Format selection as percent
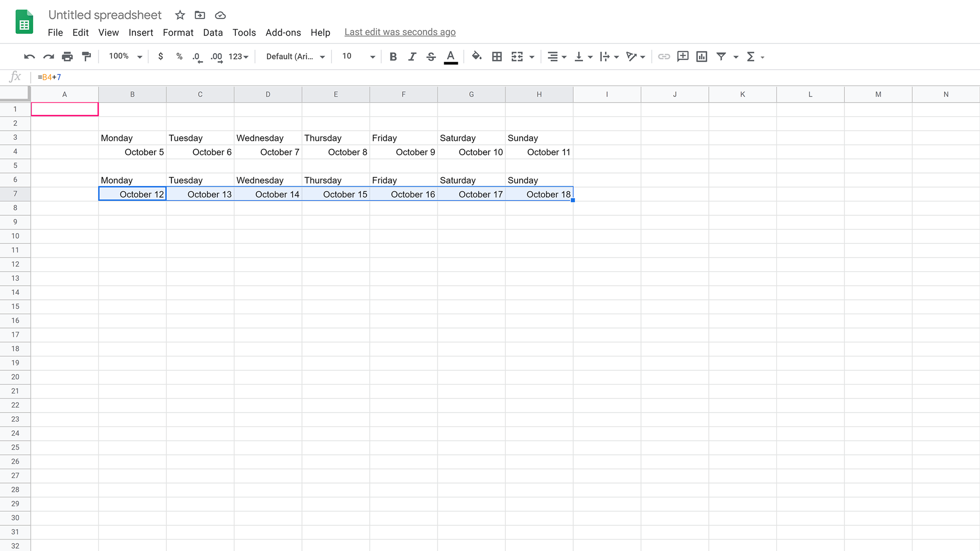Image resolution: width=980 pixels, height=551 pixels. coord(179,56)
